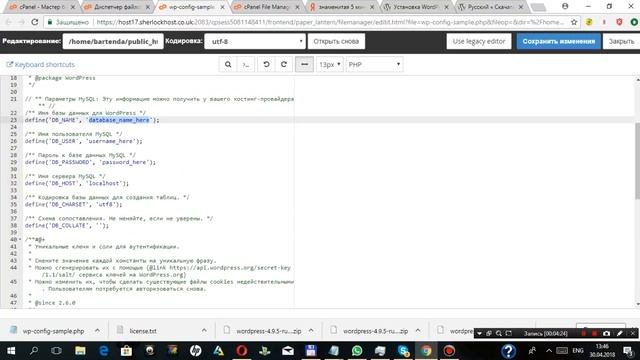The image size is (640, 360).
Task: Open Microsoft Edge from taskbar
Action: [104, 351]
